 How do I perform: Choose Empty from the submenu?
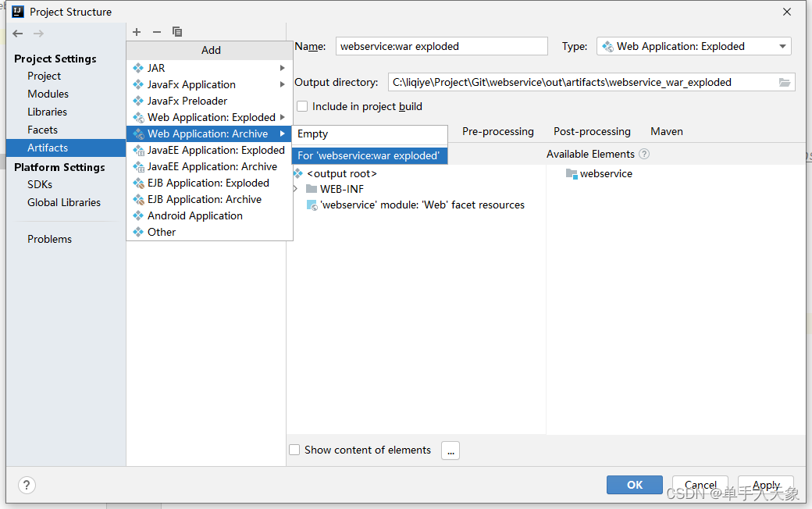(x=313, y=134)
